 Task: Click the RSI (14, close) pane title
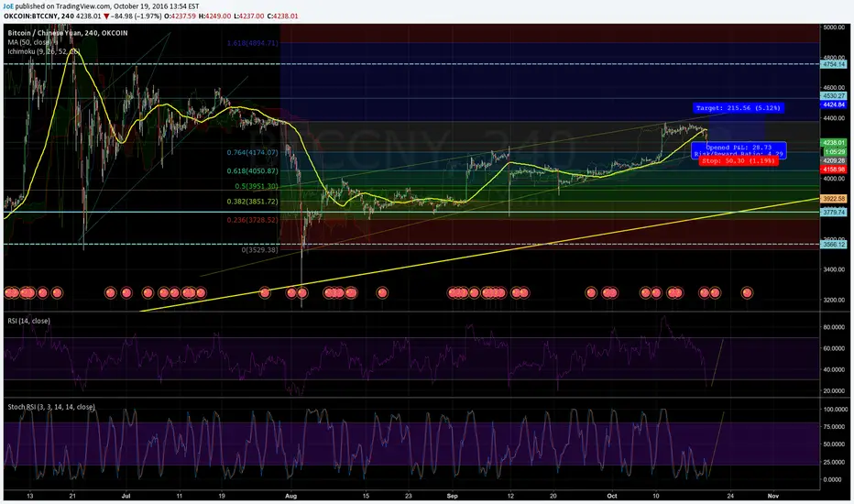coord(29,321)
